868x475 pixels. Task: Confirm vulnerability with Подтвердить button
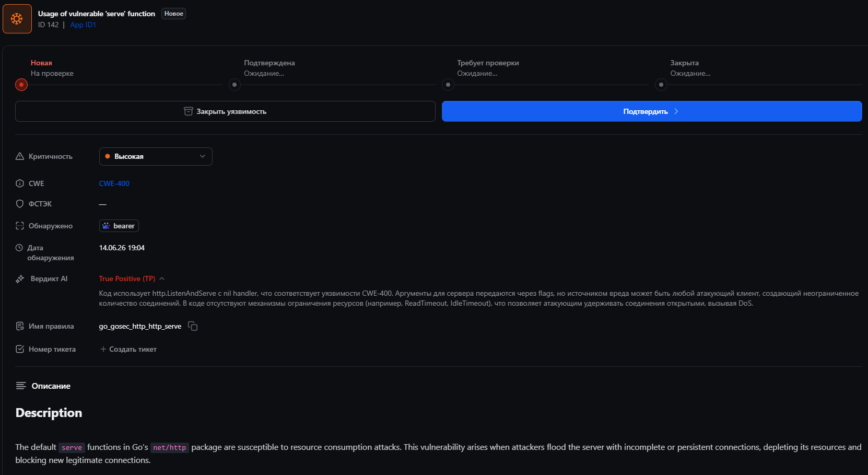(x=652, y=111)
